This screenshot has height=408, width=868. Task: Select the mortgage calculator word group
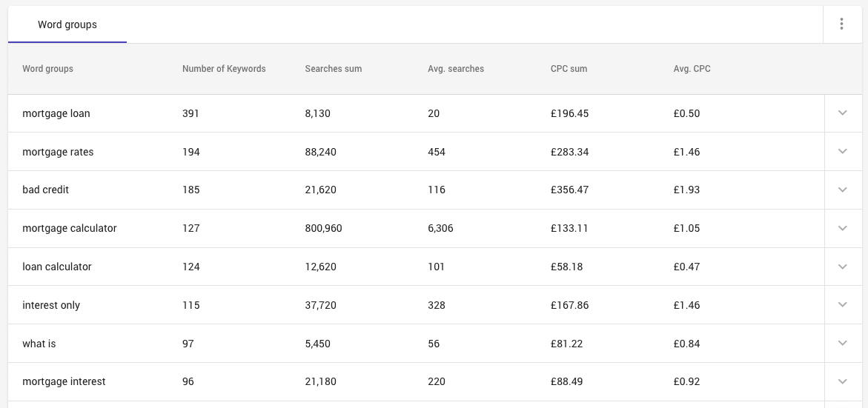coord(70,228)
